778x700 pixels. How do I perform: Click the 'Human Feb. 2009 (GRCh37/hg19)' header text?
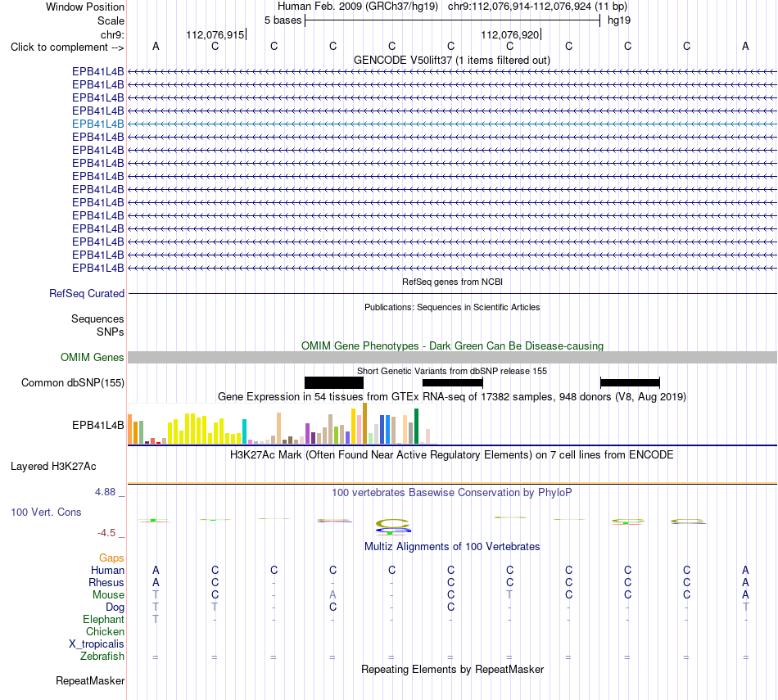358,7
